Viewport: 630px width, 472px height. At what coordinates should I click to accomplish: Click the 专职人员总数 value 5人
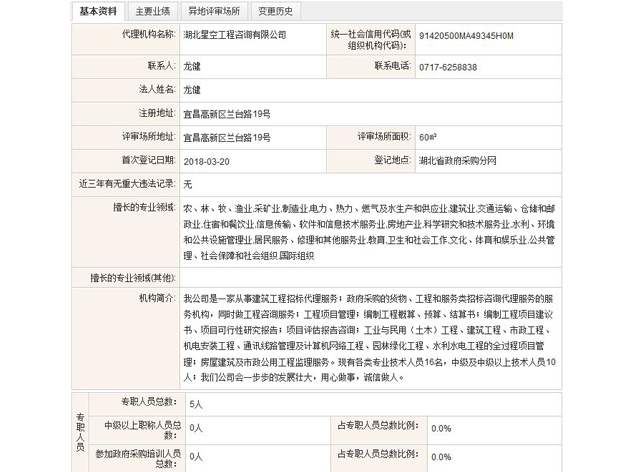[196, 403]
